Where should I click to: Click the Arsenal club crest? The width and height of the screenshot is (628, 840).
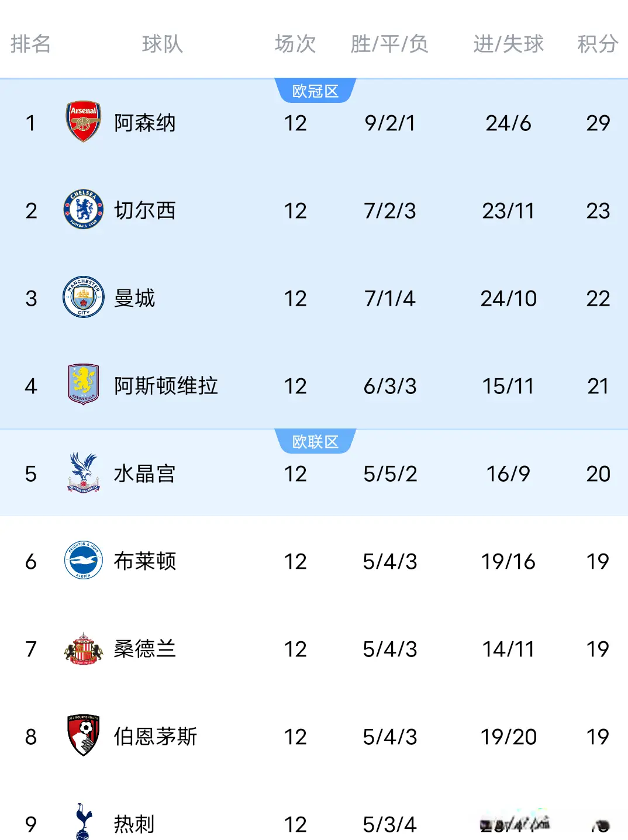[x=84, y=122]
